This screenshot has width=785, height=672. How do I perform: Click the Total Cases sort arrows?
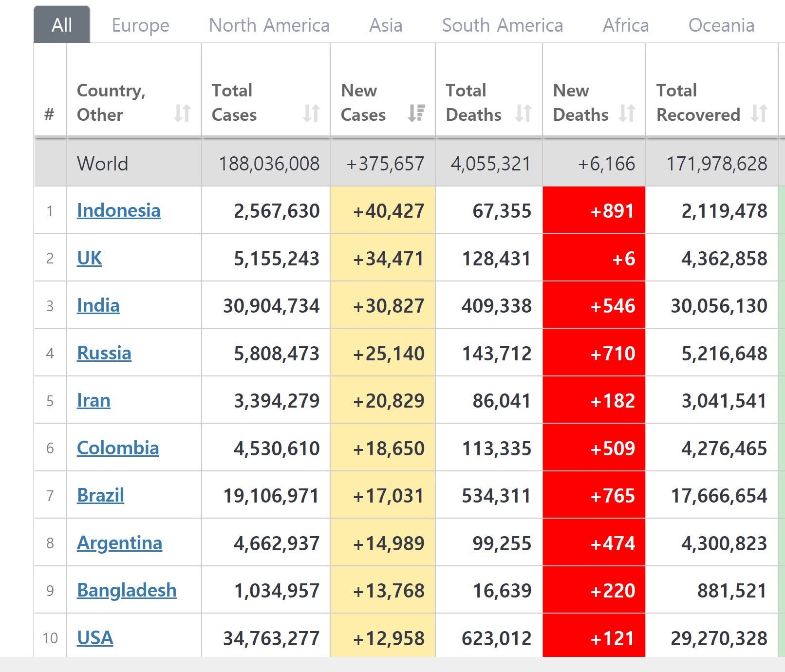[x=311, y=113]
